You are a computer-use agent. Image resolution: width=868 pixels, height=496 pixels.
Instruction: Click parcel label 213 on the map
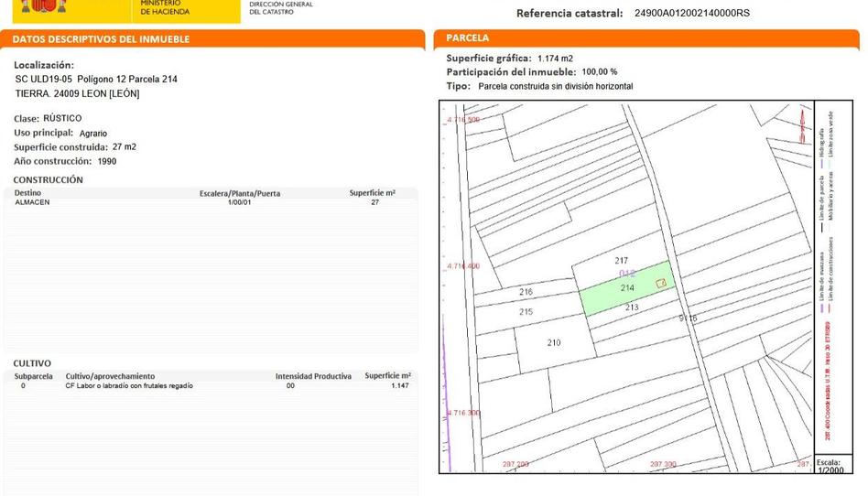(x=631, y=307)
